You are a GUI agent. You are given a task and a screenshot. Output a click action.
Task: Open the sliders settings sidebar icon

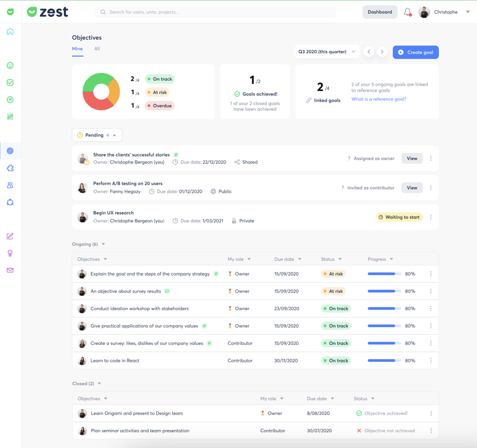point(10,117)
